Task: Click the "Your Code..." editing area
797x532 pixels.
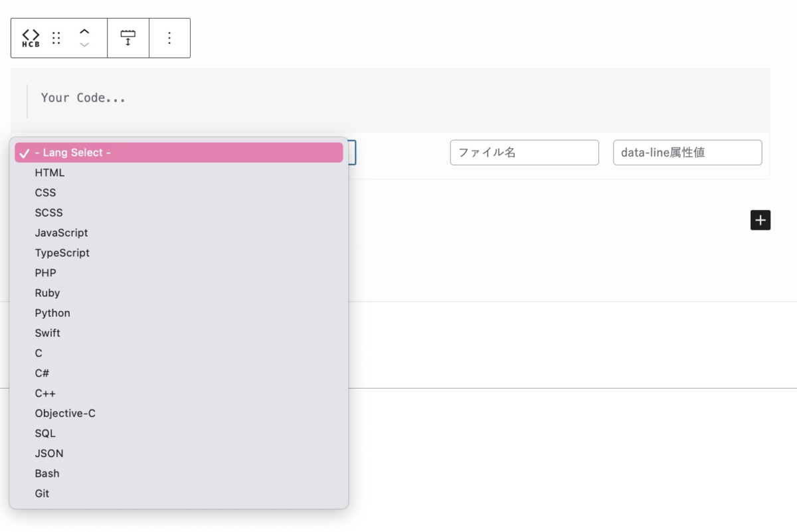Action: click(x=199, y=98)
